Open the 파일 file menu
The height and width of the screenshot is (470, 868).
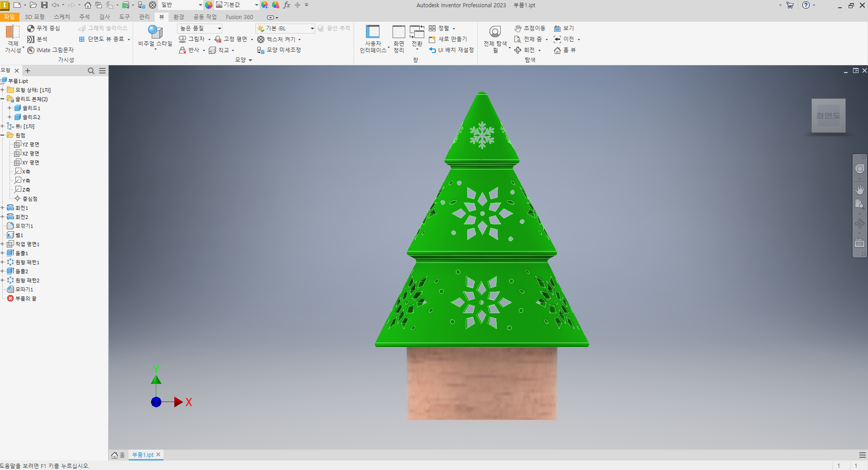pos(10,17)
